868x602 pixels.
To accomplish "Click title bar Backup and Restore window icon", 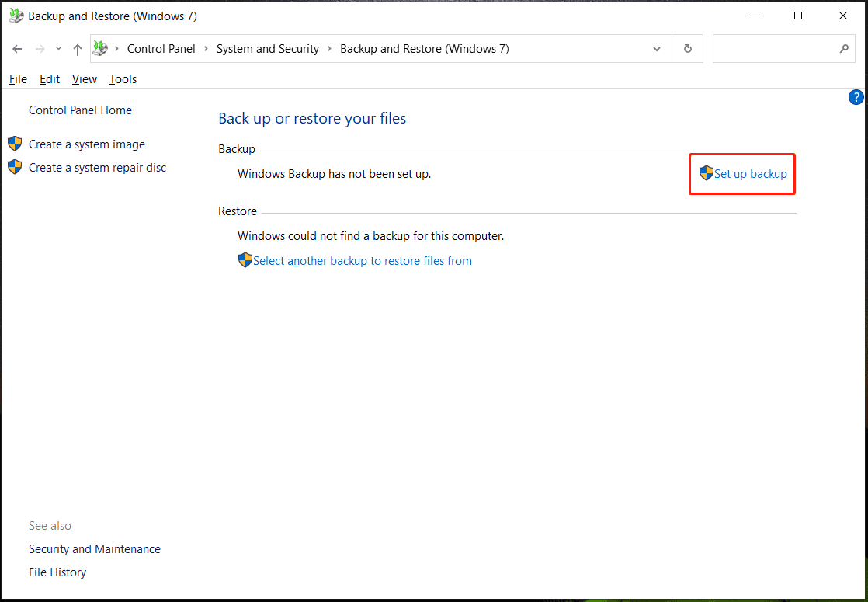I will tap(16, 16).
